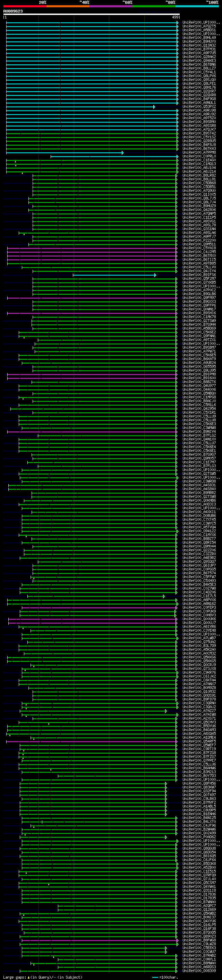Viewport: 222px width, 980px height.
Task: Open hit UniRef100_Q7JL40
Action: click(x=199, y=879)
